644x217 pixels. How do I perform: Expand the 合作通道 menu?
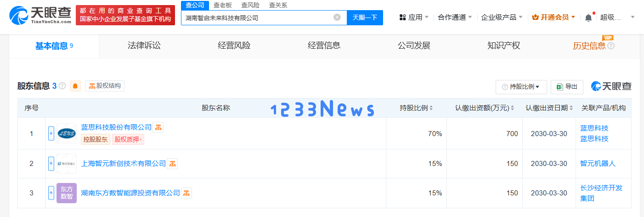click(x=469, y=17)
